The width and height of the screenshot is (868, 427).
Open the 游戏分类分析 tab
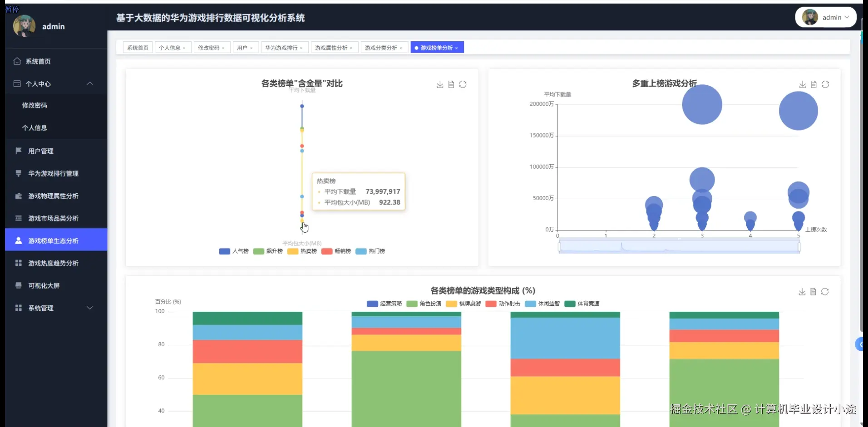[x=381, y=47]
